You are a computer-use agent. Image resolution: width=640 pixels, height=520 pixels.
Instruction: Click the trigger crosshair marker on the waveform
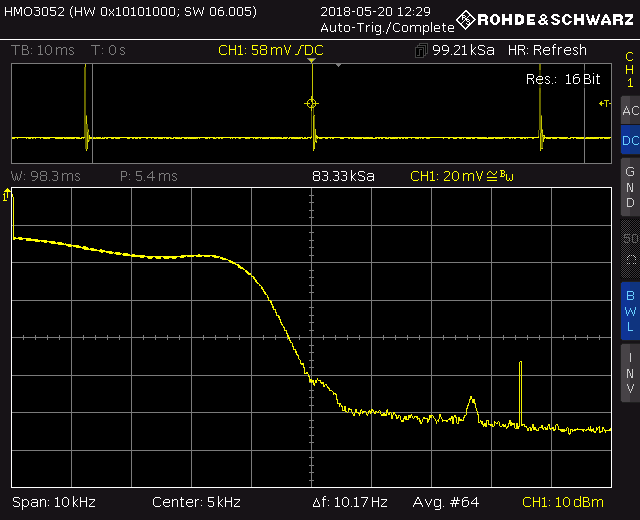[x=311, y=103]
